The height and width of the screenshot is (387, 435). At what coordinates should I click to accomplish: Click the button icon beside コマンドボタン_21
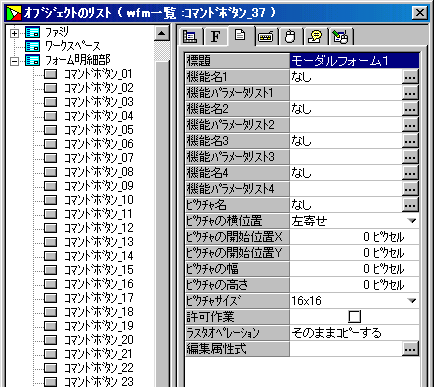click(50, 354)
